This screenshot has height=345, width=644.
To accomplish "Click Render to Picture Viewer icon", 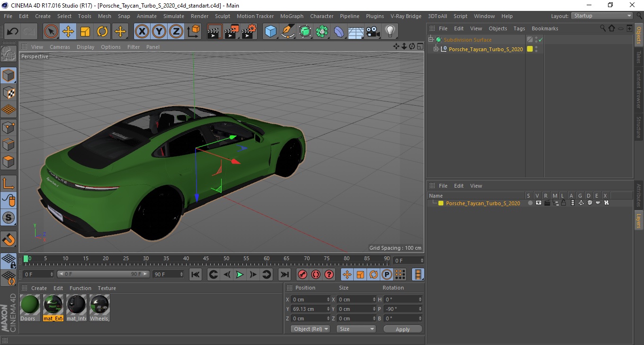I will tap(232, 32).
